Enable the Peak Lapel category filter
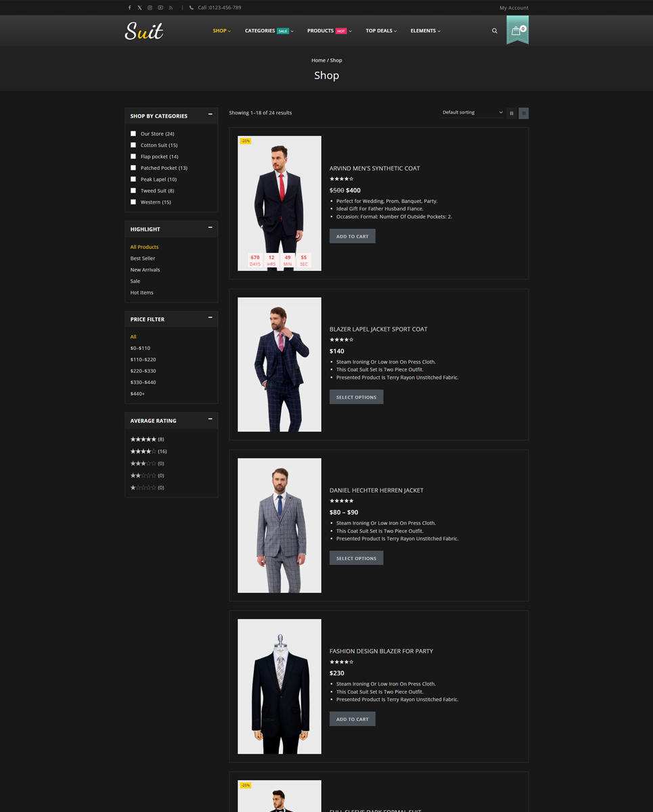The image size is (653, 812). point(133,179)
